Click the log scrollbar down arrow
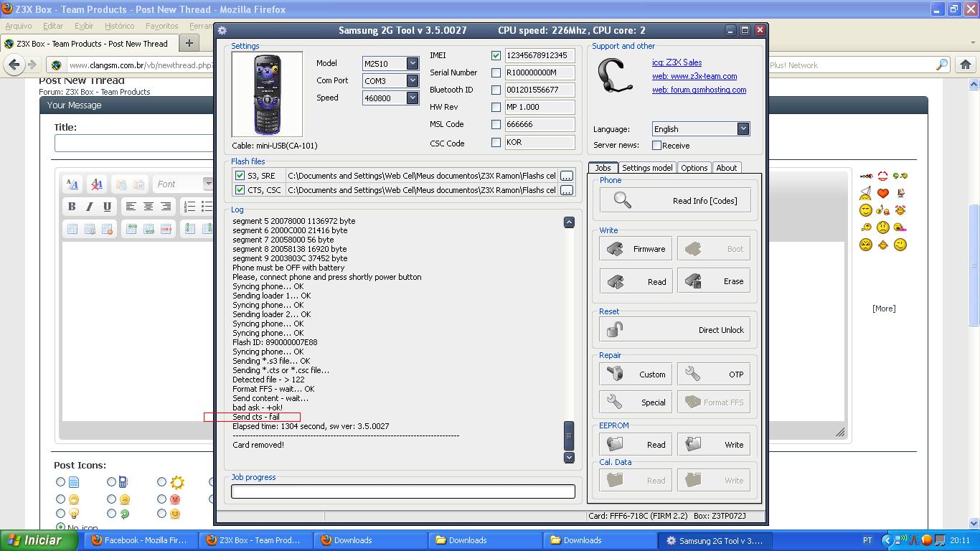This screenshot has width=980, height=551. point(569,457)
